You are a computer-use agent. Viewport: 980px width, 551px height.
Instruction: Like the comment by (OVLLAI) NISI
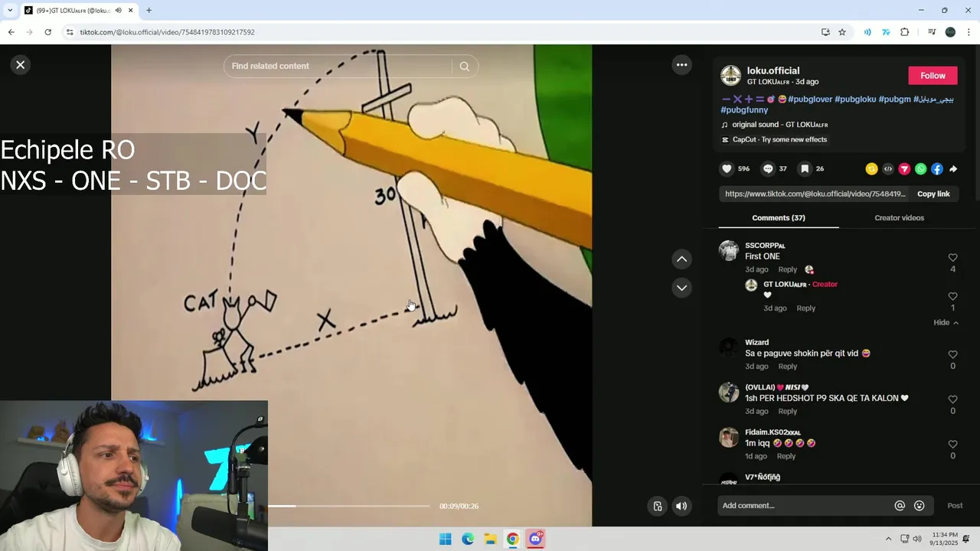(x=952, y=399)
